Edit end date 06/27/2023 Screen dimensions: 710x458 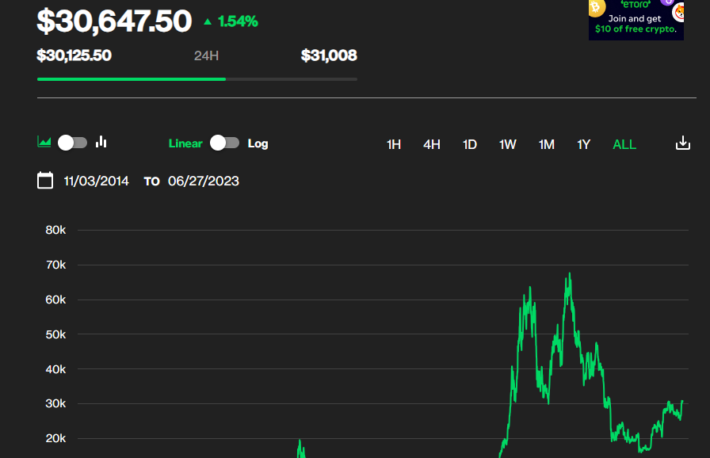click(x=203, y=181)
